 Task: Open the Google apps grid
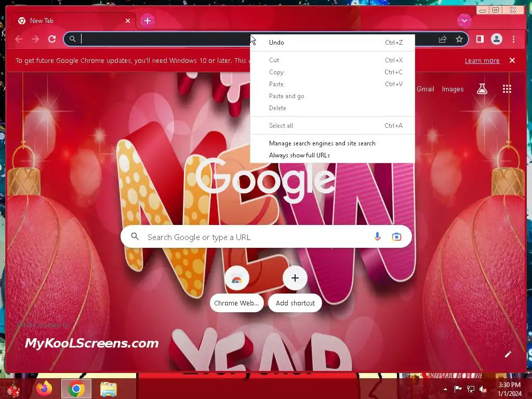[507, 89]
